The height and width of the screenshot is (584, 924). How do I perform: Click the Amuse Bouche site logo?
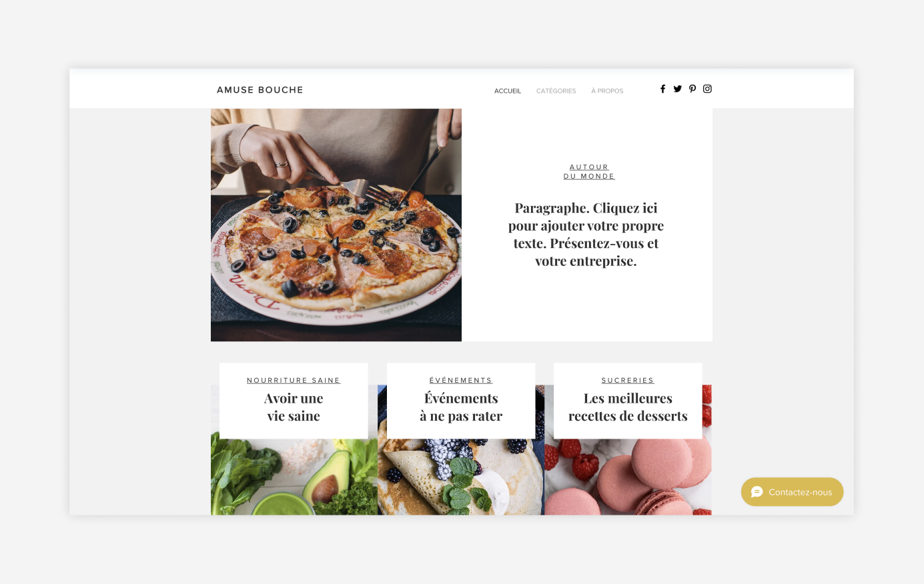[x=260, y=90]
